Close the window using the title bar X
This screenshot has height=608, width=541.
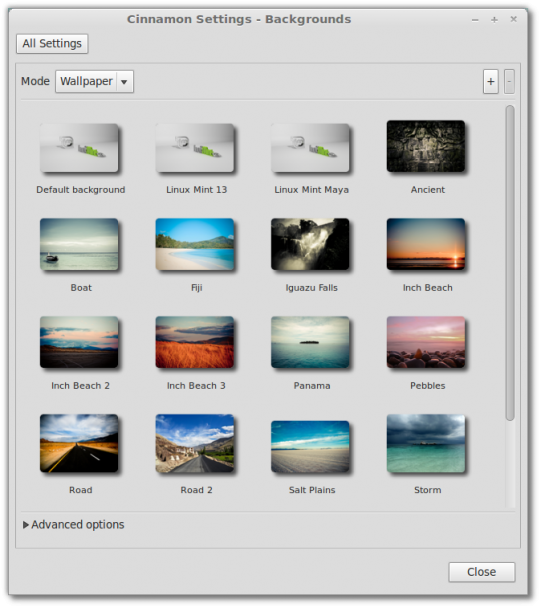[x=513, y=19]
